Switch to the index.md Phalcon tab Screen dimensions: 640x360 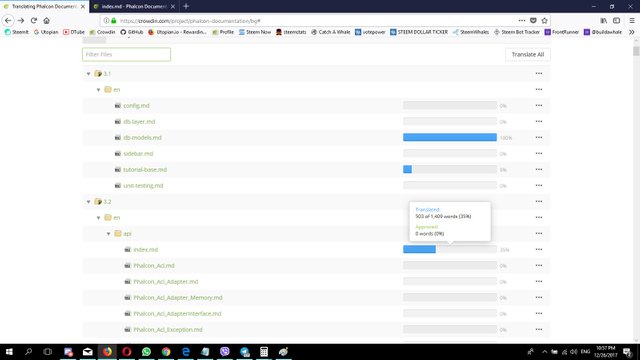coord(134,7)
